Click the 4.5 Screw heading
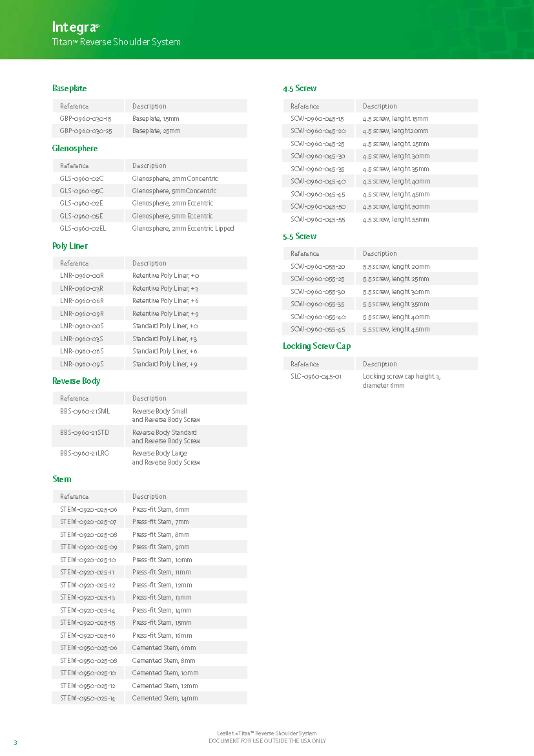This screenshot has height=756, width=534. click(300, 89)
